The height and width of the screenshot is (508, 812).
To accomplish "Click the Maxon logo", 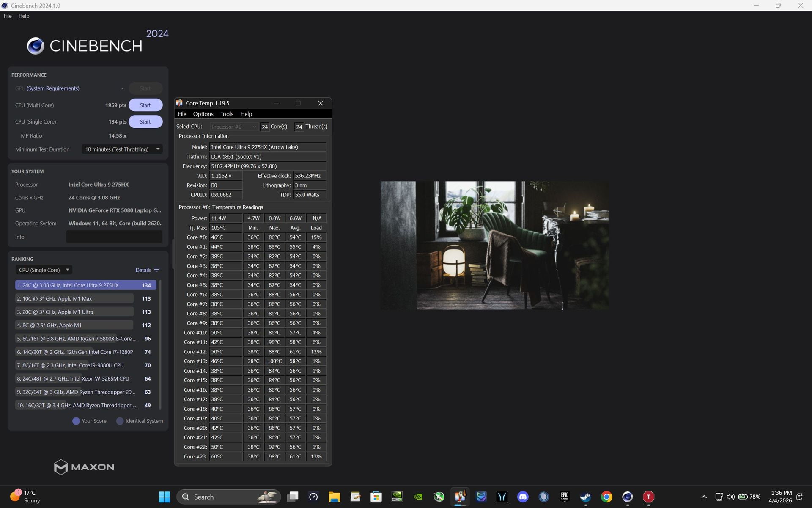I will (x=84, y=467).
